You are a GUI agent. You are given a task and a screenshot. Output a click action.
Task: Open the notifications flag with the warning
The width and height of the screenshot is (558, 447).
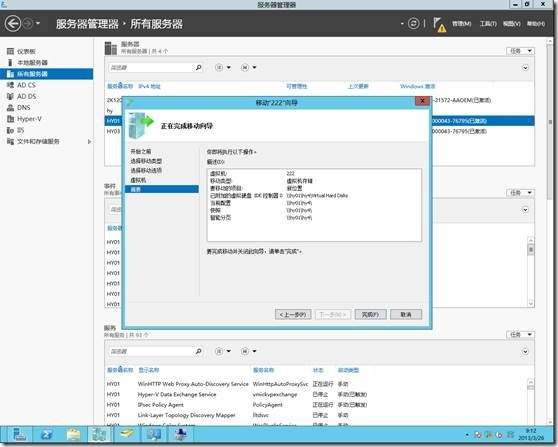pyautogui.click(x=439, y=25)
